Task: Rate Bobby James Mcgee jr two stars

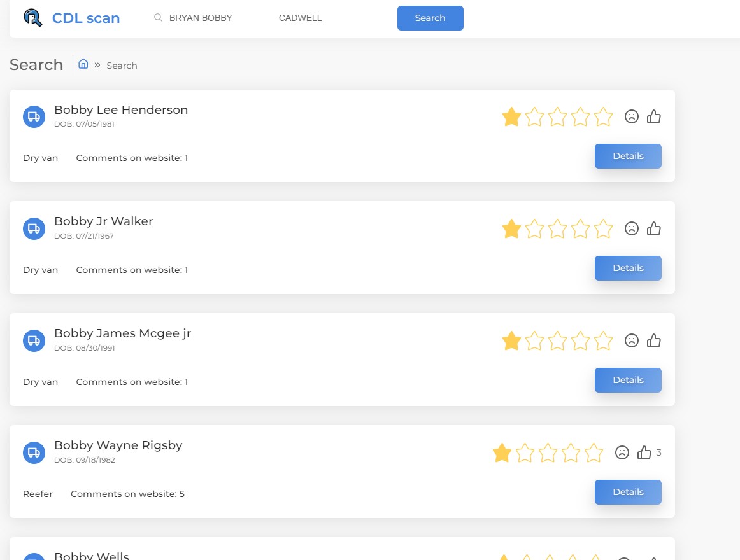Action: tap(534, 341)
